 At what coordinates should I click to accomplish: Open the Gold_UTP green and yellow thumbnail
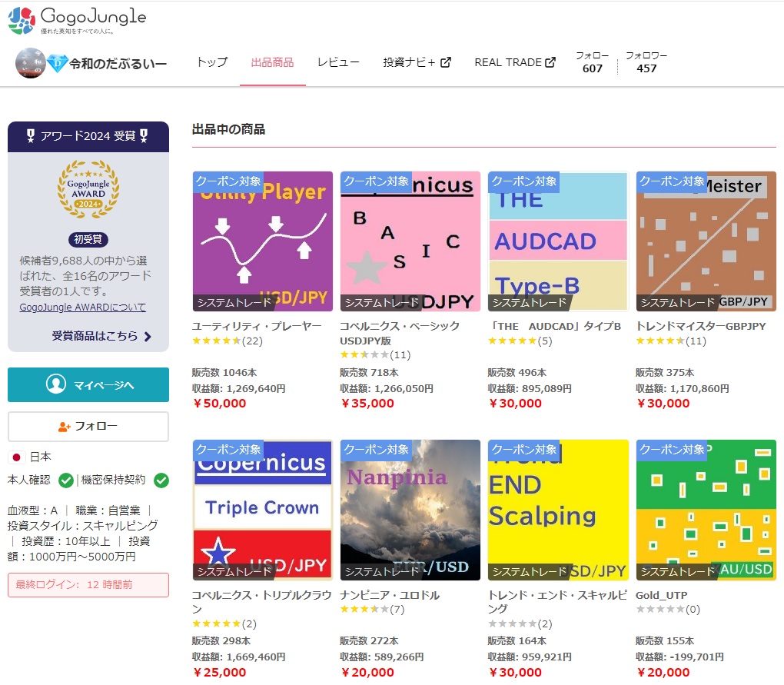tap(706, 510)
